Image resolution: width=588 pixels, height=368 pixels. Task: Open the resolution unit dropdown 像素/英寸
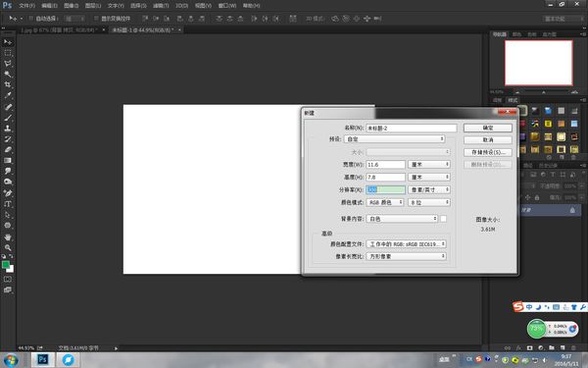(x=429, y=189)
